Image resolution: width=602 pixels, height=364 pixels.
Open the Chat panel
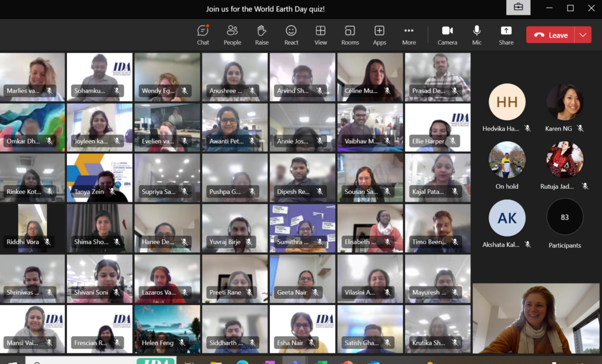point(203,35)
